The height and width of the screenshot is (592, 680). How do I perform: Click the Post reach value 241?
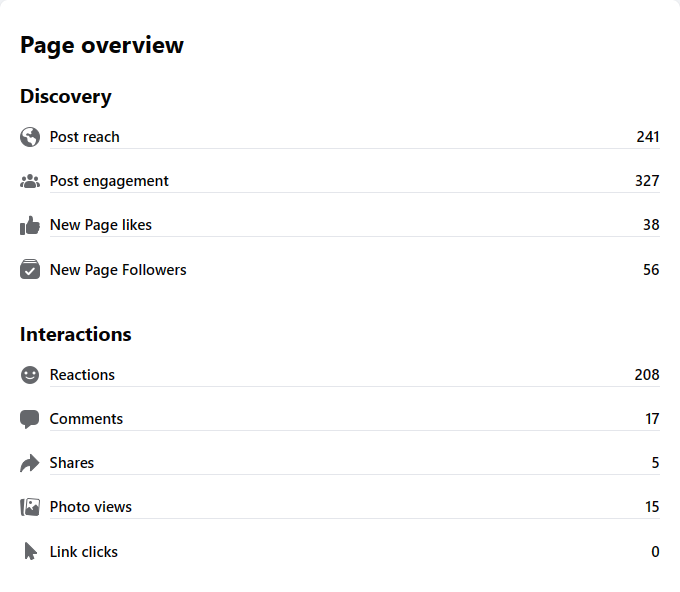(x=647, y=137)
